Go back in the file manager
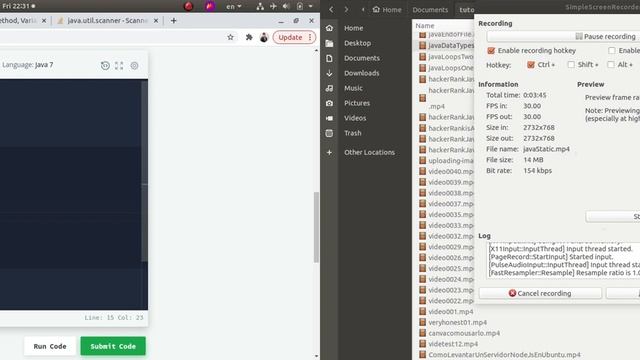 pos(331,9)
